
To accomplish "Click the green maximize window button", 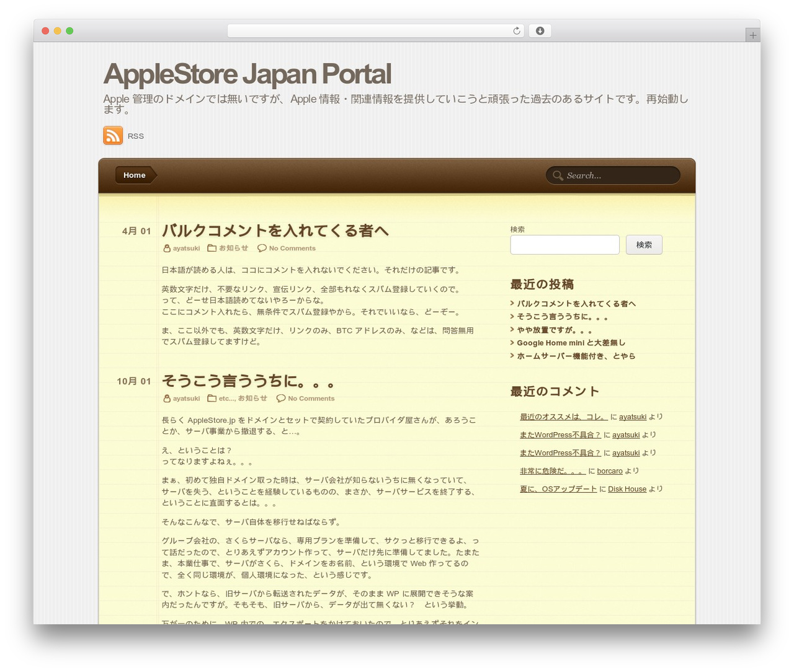I will click(x=69, y=31).
